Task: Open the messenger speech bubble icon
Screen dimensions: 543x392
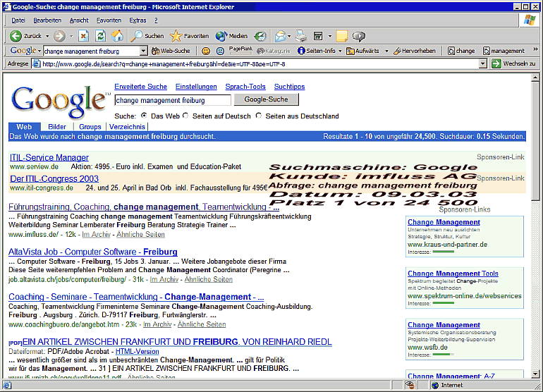Action: point(358,36)
